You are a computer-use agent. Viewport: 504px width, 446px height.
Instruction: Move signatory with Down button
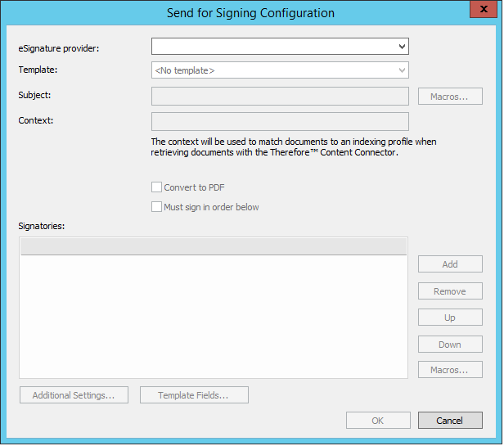pyautogui.click(x=450, y=345)
